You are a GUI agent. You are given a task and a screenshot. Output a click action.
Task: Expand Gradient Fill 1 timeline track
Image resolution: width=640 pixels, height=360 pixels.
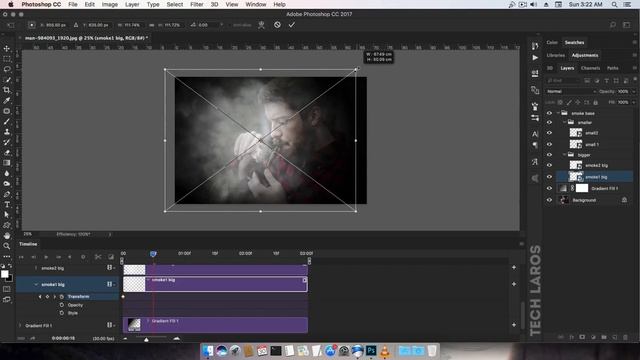click(20, 325)
